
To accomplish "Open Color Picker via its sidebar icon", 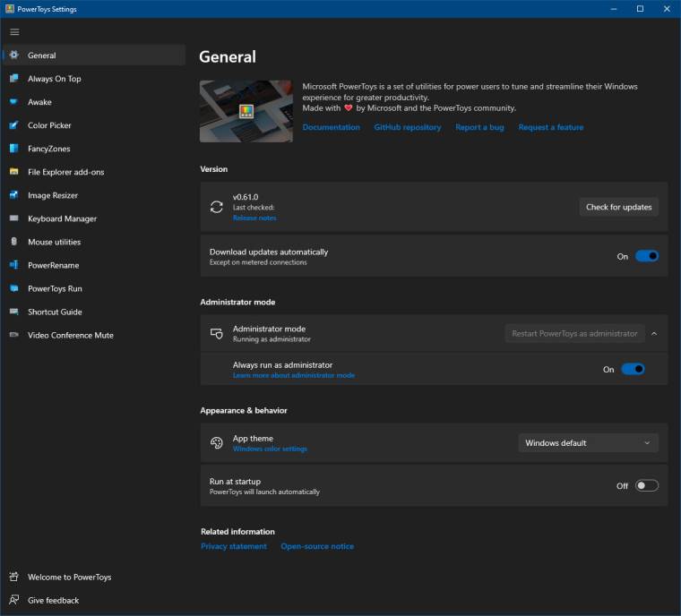I will pyautogui.click(x=13, y=125).
